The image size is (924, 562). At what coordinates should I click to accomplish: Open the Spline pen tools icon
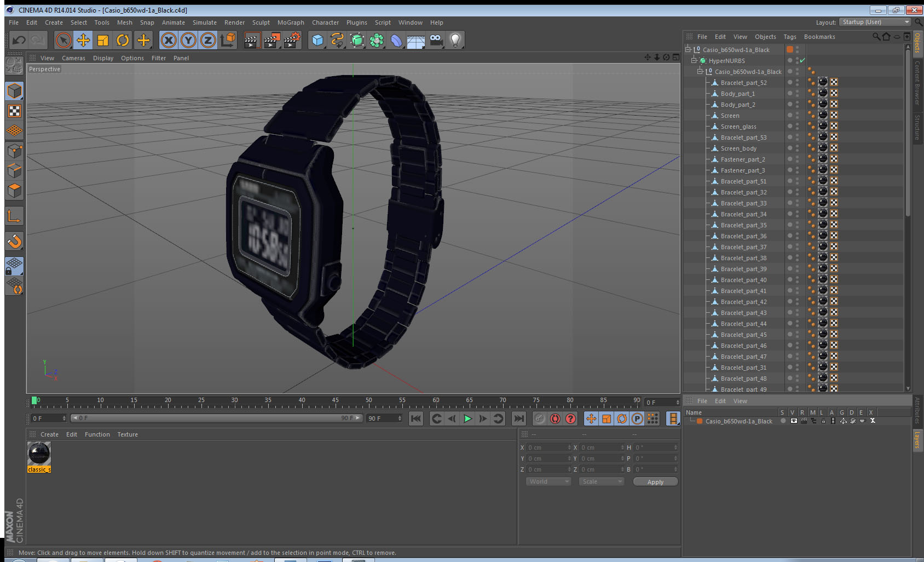[x=337, y=40]
